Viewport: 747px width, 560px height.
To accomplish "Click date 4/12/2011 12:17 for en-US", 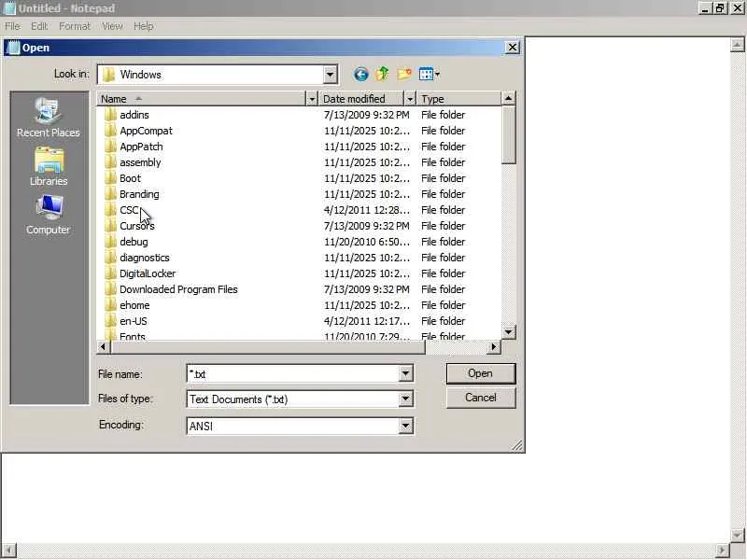I will (366, 321).
